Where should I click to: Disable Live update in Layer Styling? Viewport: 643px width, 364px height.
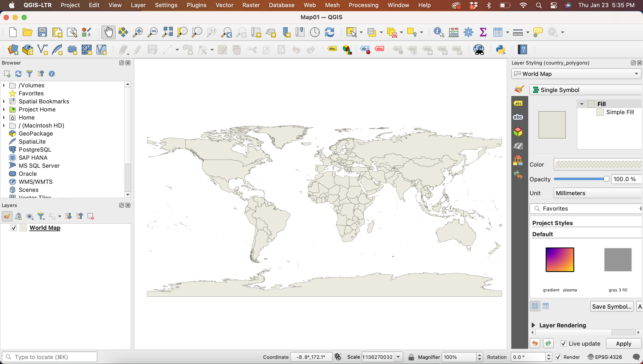click(x=563, y=343)
